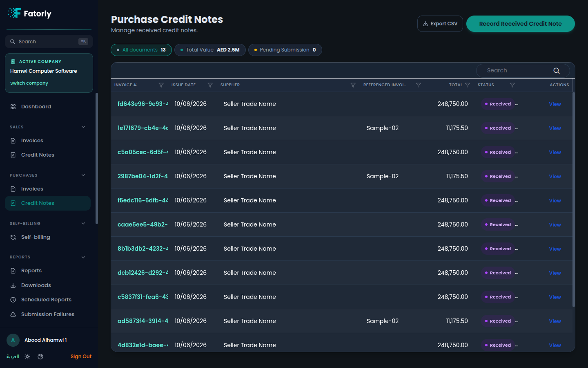Open invoice number dcb12426-d292
This screenshot has height=368, width=588.
click(x=143, y=273)
